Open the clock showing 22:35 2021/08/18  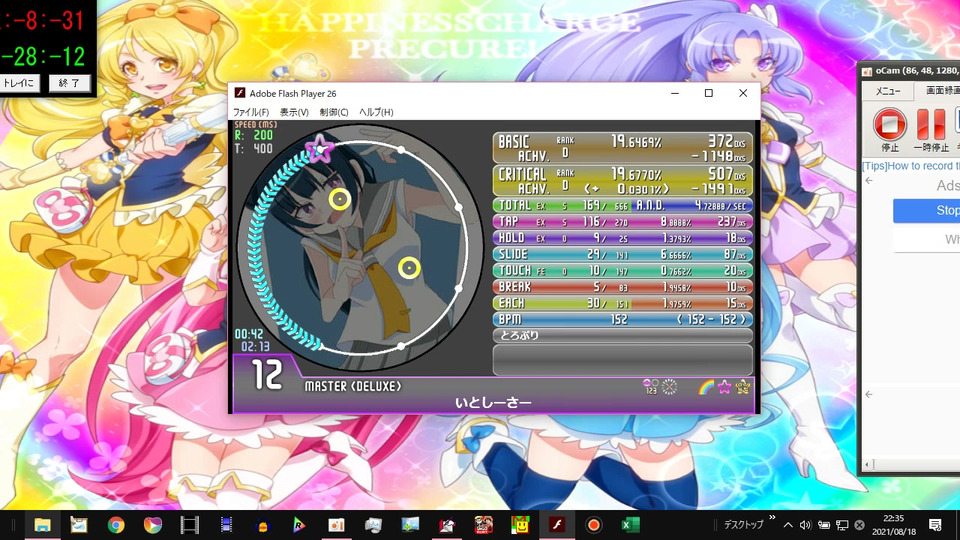pyautogui.click(x=894, y=525)
